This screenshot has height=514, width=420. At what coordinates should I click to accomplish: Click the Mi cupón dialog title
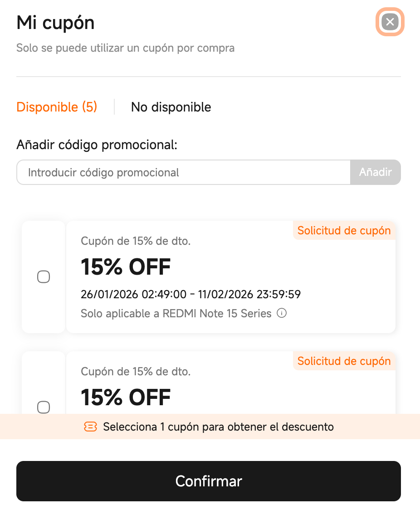click(x=55, y=23)
